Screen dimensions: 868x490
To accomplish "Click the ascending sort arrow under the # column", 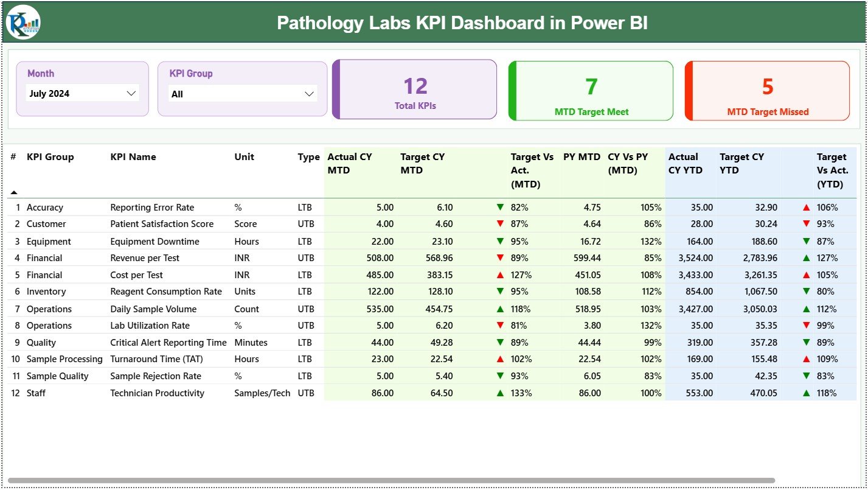I will point(14,191).
